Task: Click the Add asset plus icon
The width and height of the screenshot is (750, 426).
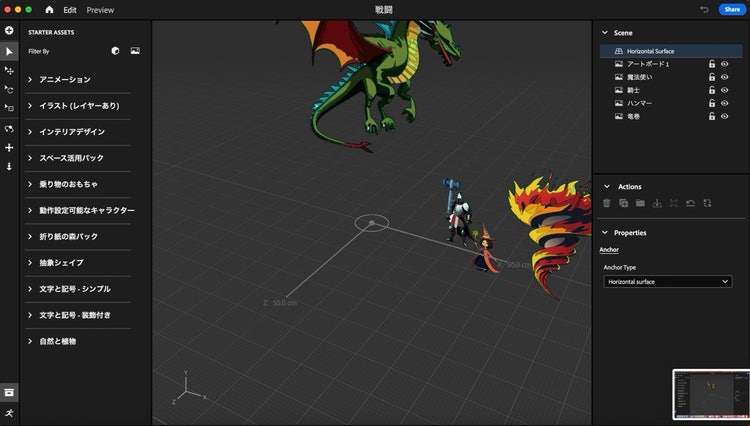Action: pyautogui.click(x=9, y=31)
